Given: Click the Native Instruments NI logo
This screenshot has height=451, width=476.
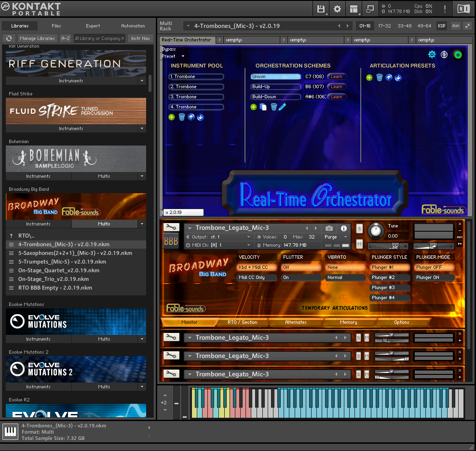Looking at the screenshot, I should (x=463, y=9).
